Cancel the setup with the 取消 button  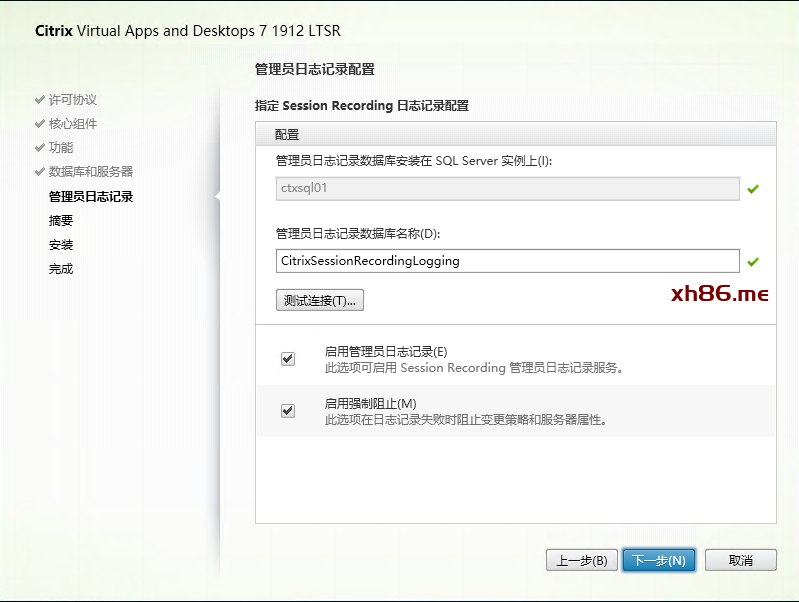[740, 560]
